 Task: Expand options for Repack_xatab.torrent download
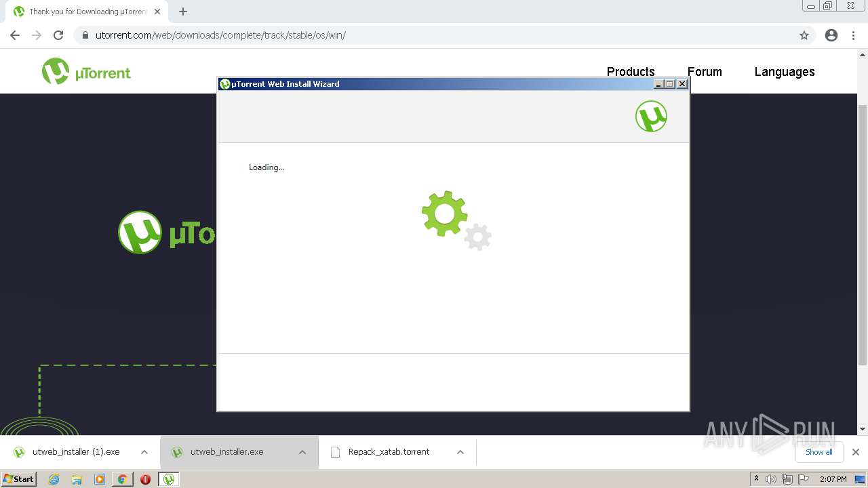click(x=460, y=452)
